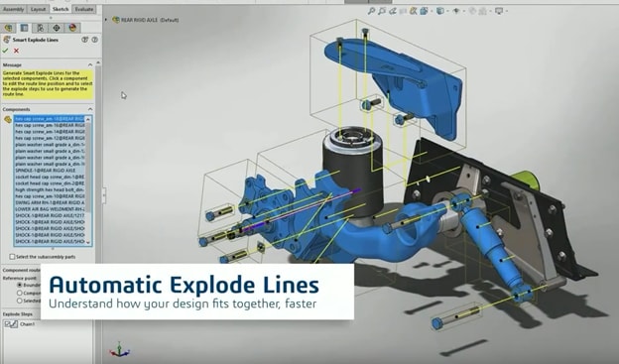Screen dimensions: 619x364
Task: Open the ConfigurationManager tab icon
Action: click(x=41, y=28)
